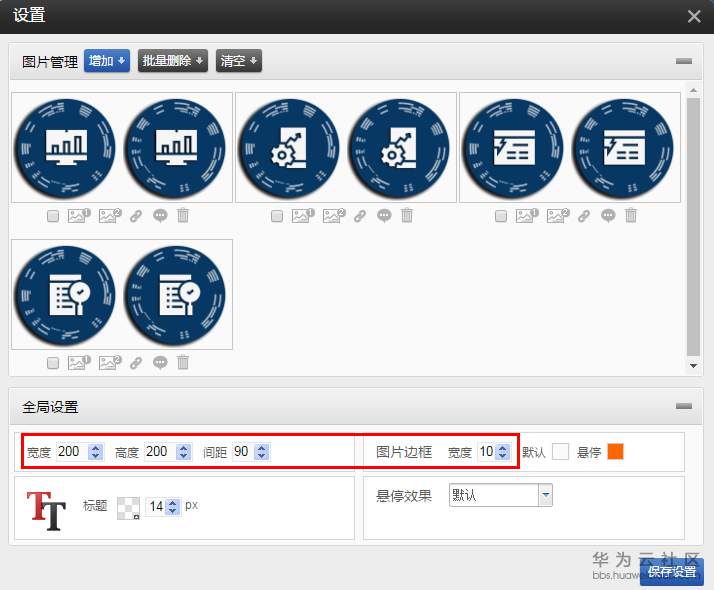Select the lightning list image pair thumbnail
714x590 pixels.
coord(570,148)
